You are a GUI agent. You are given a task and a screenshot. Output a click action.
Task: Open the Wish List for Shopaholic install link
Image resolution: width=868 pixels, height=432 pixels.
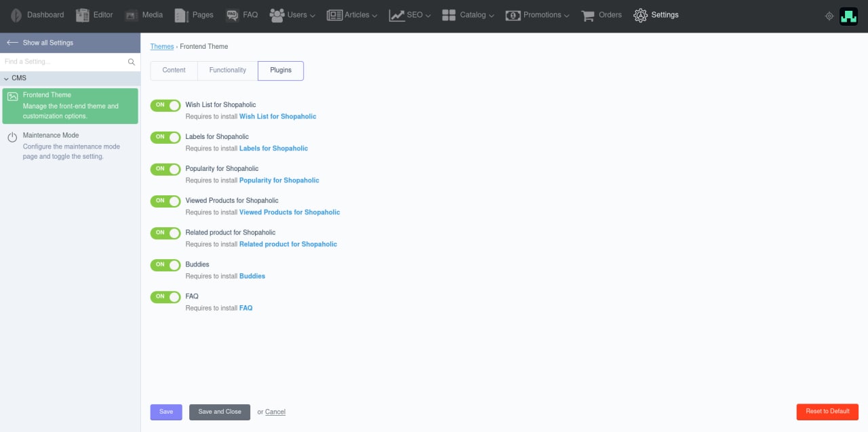(x=278, y=117)
